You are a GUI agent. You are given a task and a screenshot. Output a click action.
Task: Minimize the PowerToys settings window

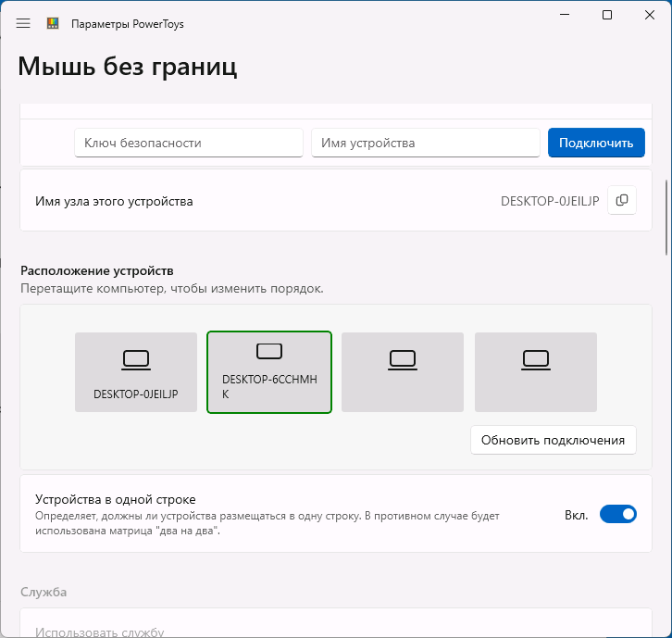coord(565,15)
